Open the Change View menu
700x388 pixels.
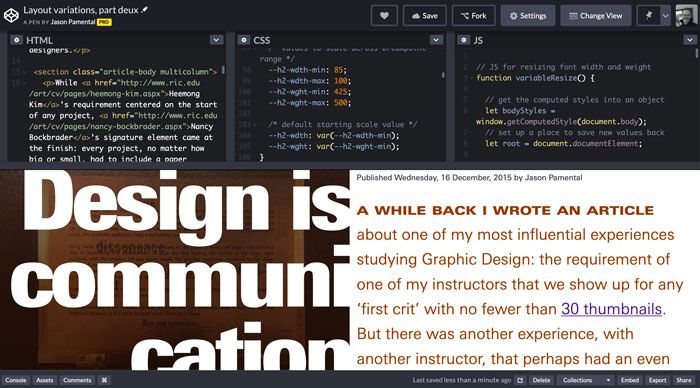click(x=596, y=16)
